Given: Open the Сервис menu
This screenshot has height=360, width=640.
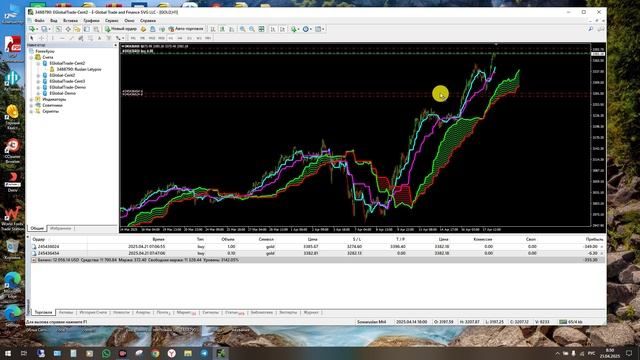Looking at the screenshot, I should (111, 20).
